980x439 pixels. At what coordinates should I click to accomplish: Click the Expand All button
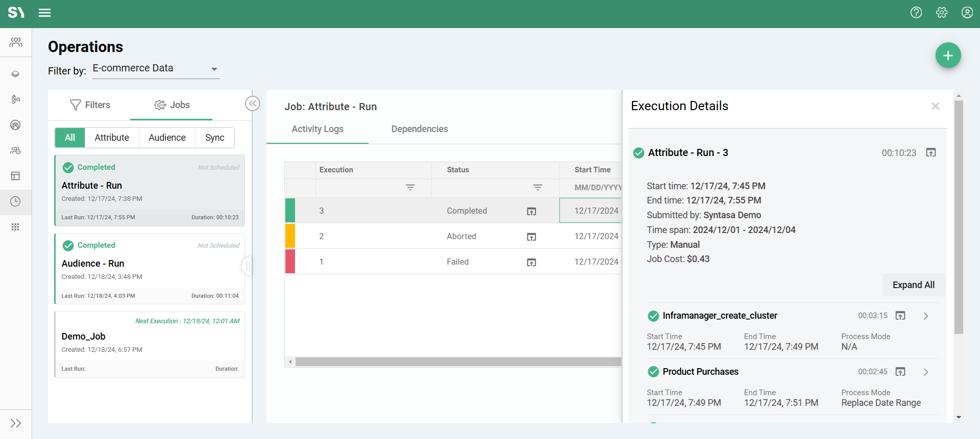point(913,285)
